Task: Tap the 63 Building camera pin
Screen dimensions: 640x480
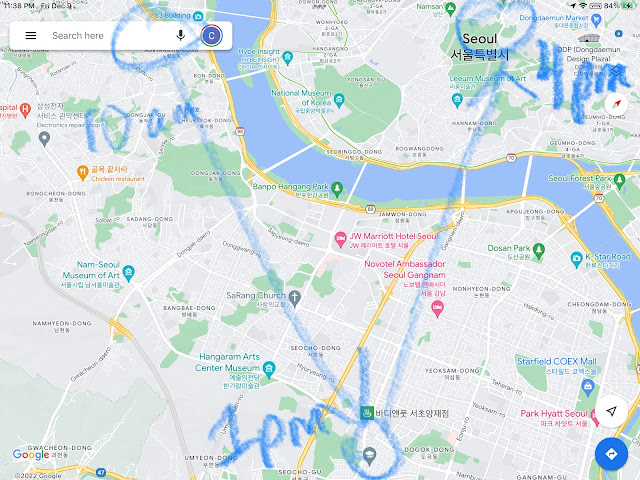Action: (x=198, y=16)
